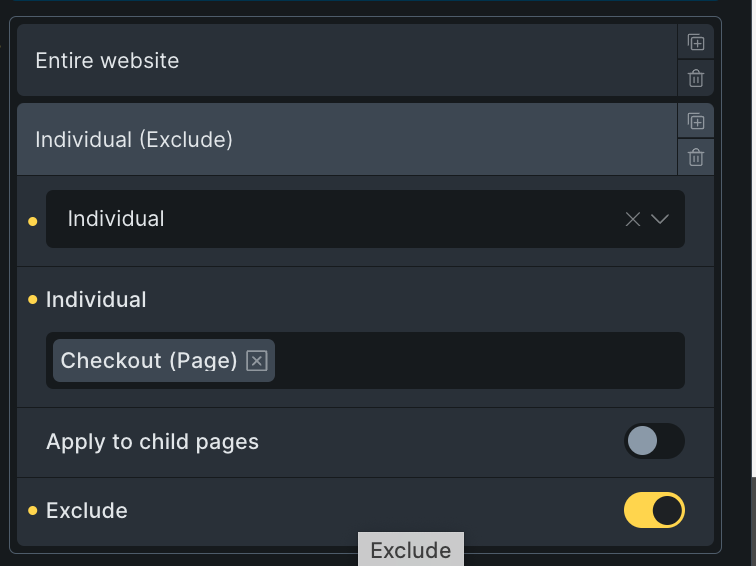Screen dimensions: 756x566
Task: Expand the Entire website condition row
Action: (x=347, y=60)
